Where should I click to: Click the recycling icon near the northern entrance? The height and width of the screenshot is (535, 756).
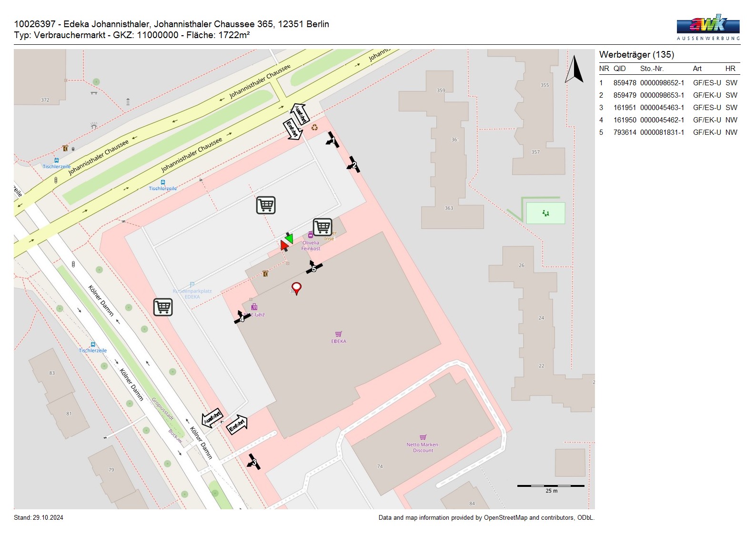tap(314, 127)
